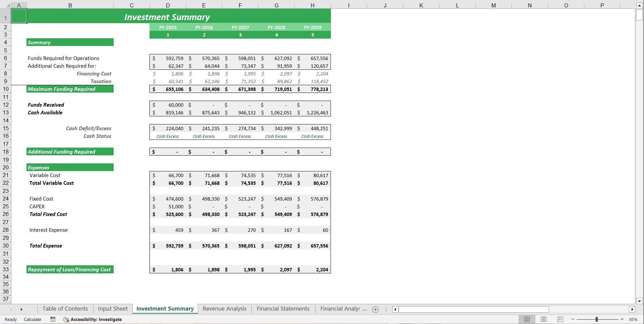This screenshot has width=644, height=324.
Task: Open Page Break Preview via status bar icon
Action: (x=560, y=319)
